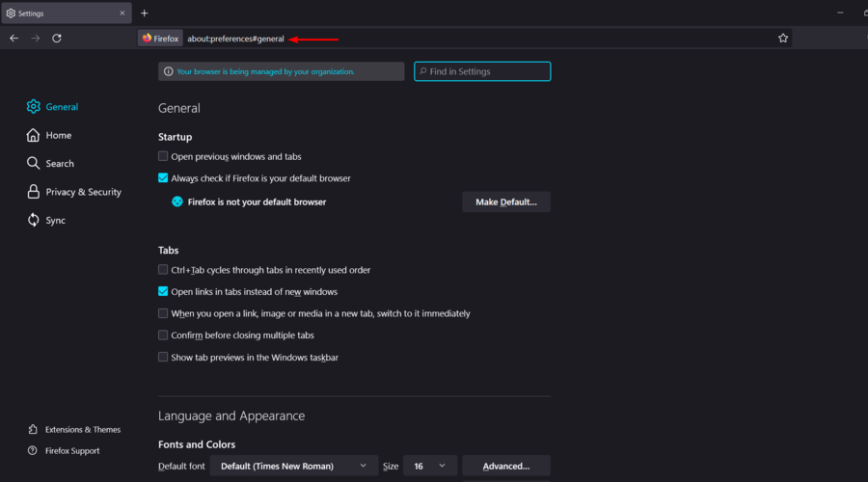Open the Default font dropdown
This screenshot has height=482, width=868.
294,466
